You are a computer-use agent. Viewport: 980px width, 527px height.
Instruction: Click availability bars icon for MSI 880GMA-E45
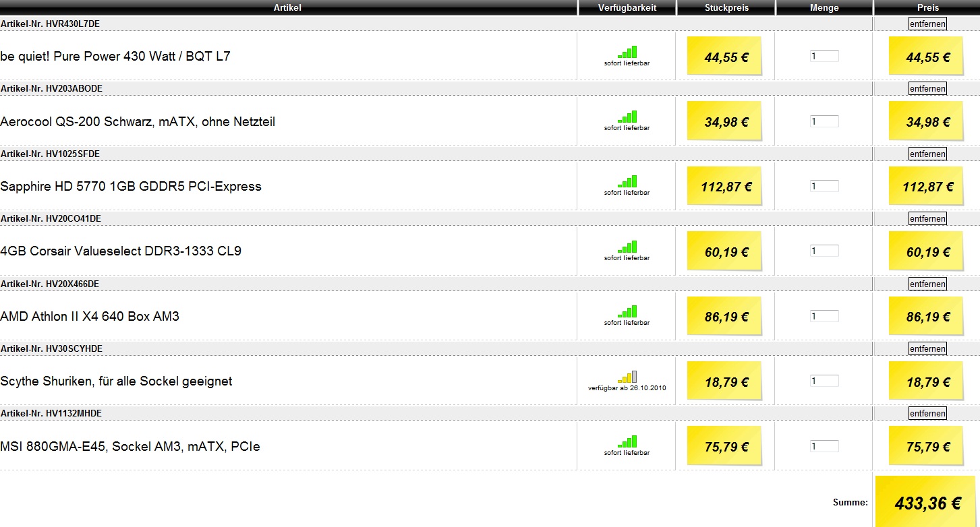coord(627,442)
